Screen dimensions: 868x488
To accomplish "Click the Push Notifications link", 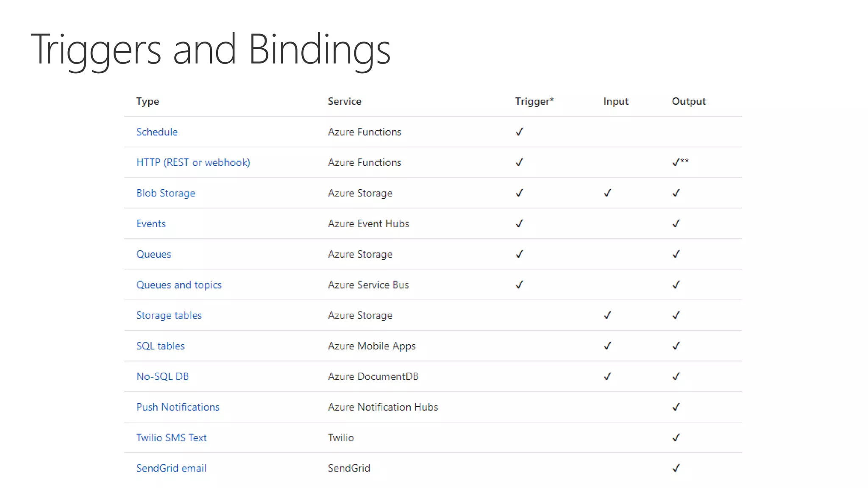I will click(178, 407).
